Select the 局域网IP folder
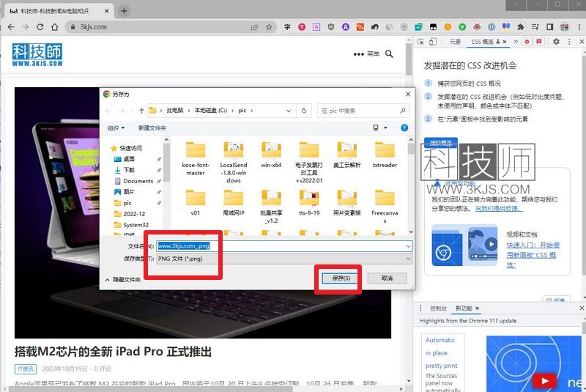Screen dimensions: 586x392 coord(234,203)
